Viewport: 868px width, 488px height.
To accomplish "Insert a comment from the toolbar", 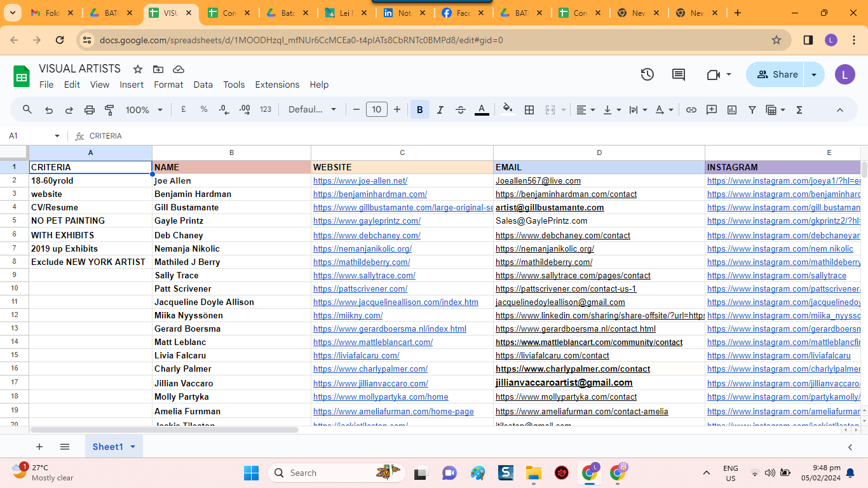I will tap(712, 109).
